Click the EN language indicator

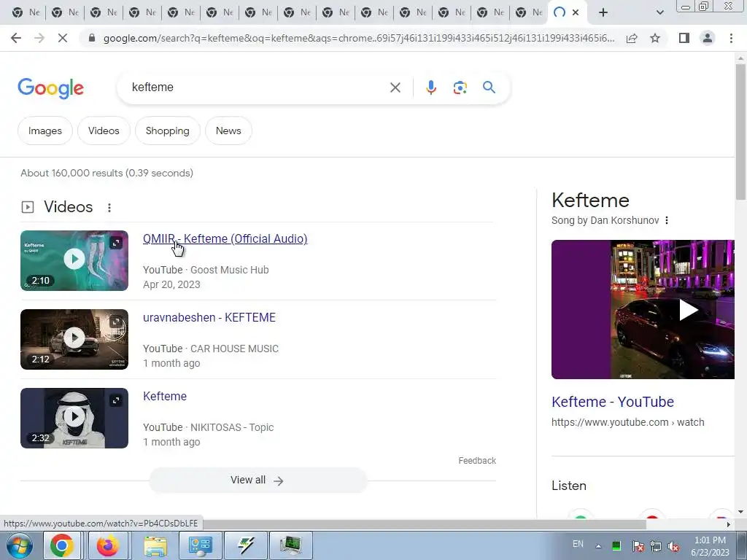(578, 544)
